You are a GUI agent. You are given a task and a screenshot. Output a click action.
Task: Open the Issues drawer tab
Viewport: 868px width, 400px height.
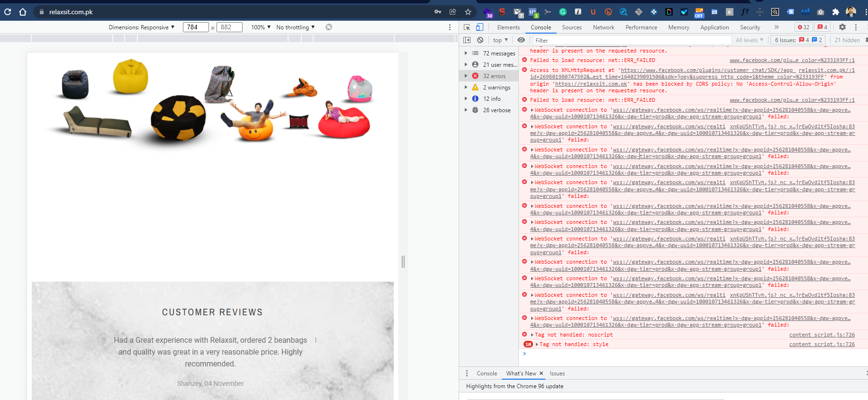(x=557, y=373)
